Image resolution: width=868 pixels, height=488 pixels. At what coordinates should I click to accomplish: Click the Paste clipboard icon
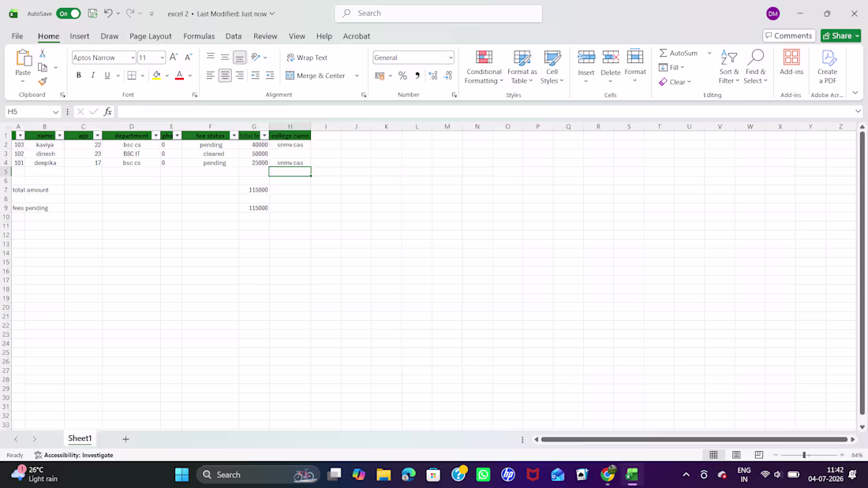tap(23, 58)
